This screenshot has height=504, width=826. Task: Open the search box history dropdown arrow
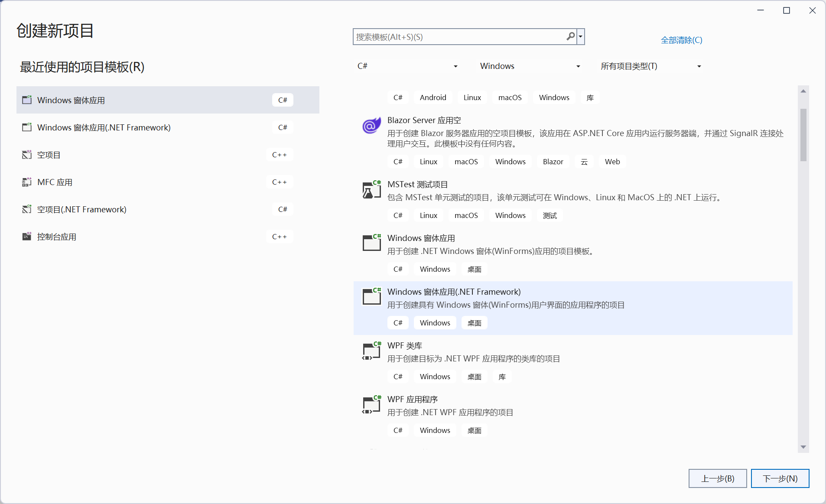click(x=581, y=37)
